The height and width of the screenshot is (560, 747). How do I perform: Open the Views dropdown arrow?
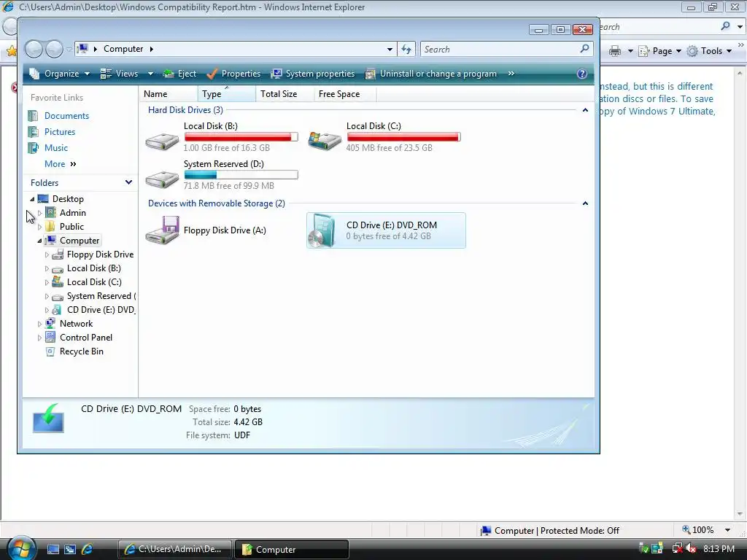[x=150, y=74]
